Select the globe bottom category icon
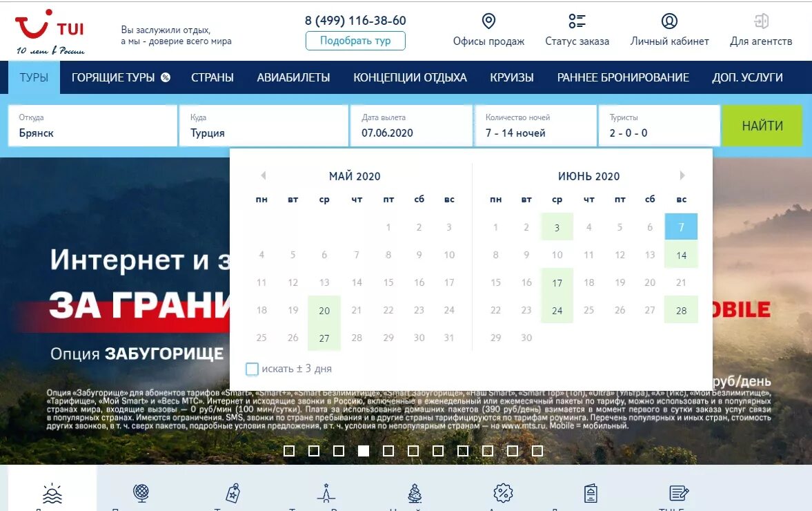 [141, 493]
